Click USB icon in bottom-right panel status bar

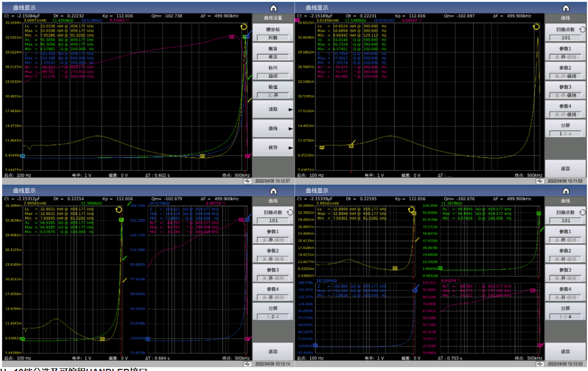tap(539, 364)
